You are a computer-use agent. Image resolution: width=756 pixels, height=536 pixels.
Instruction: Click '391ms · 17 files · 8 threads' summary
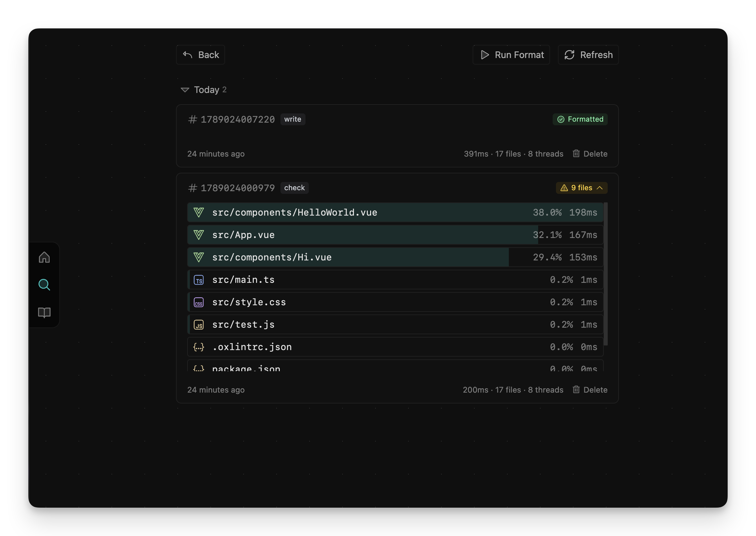point(513,154)
